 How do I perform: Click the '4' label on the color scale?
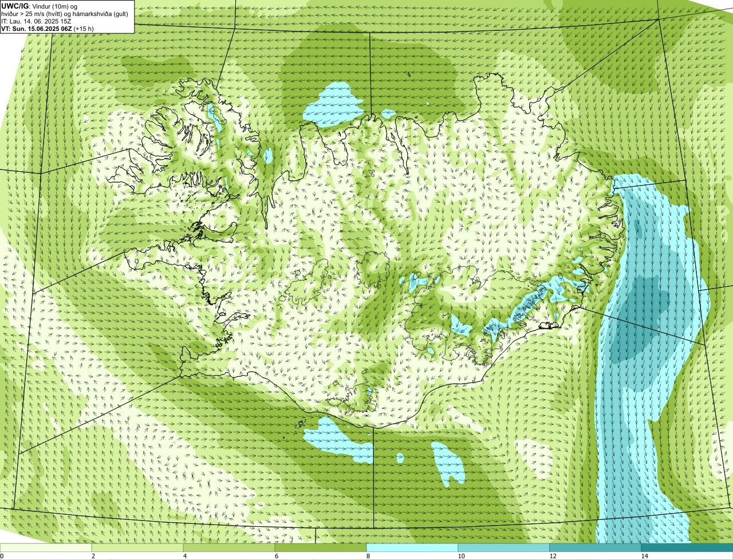pos(184,556)
